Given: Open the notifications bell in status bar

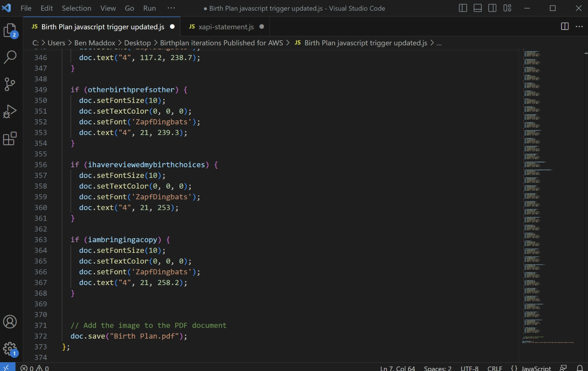Looking at the screenshot, I should (580, 368).
